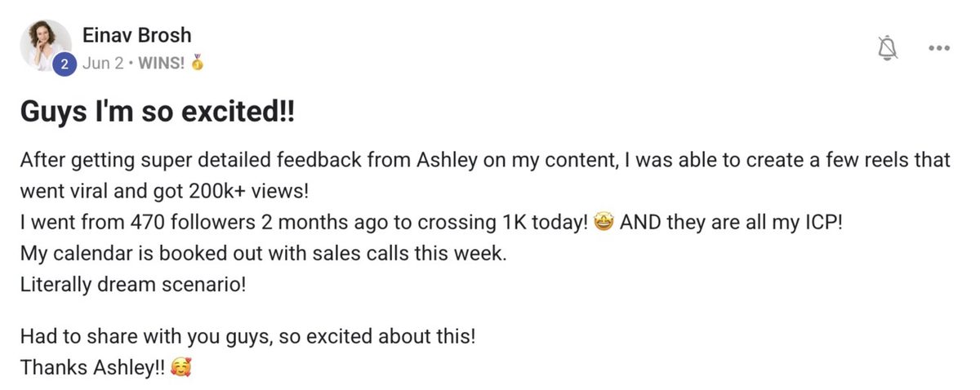Open the Einav Brosh author name link
980x390 pixels.
coord(137,35)
